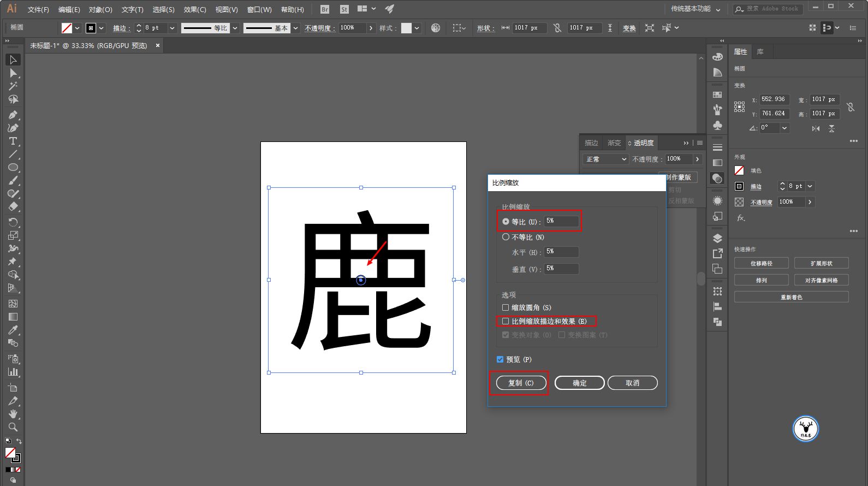Click the 扩展形状 expand shape button

[x=822, y=263]
